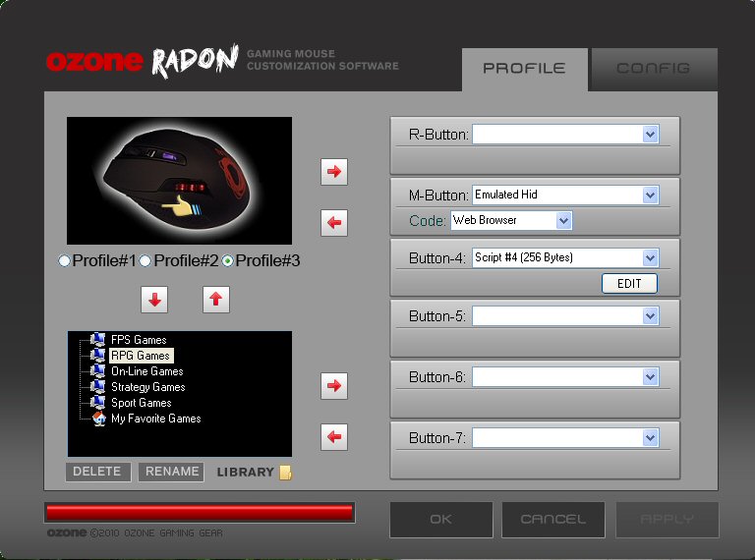The width and height of the screenshot is (755, 560).
Task: Click the red down arrow below the profiles
Action: coord(154,300)
